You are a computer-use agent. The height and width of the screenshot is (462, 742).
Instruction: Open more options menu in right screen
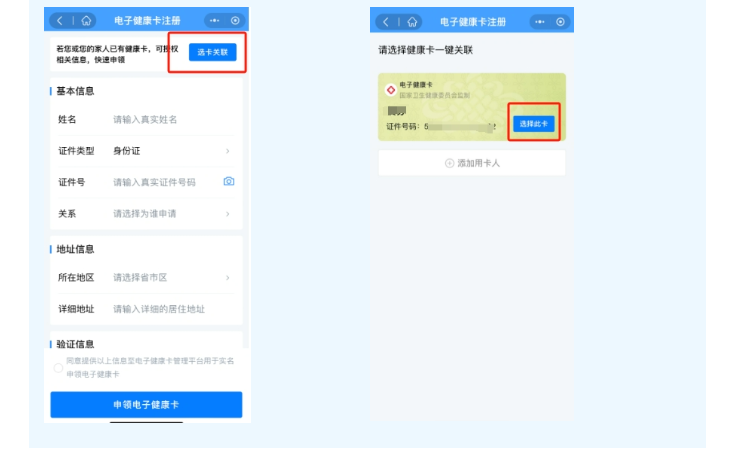pyautogui.click(x=539, y=22)
